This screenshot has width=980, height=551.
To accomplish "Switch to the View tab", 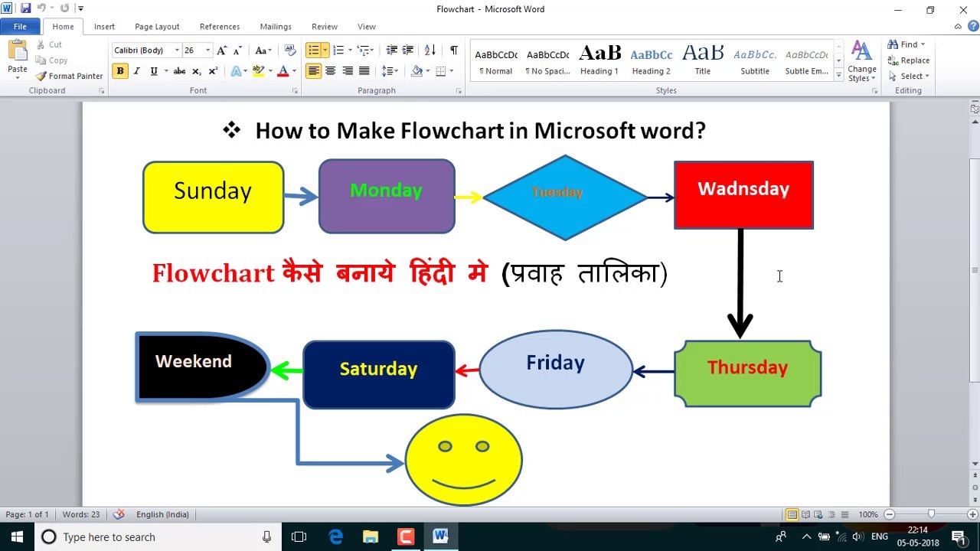I will [367, 27].
